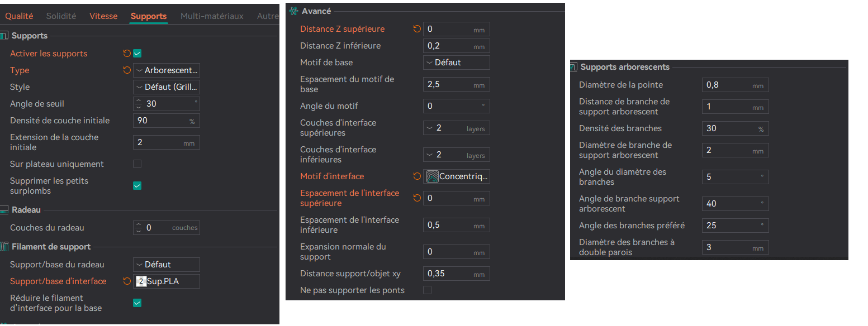
Task: Reset the Activer les supports setting
Action: tap(127, 54)
